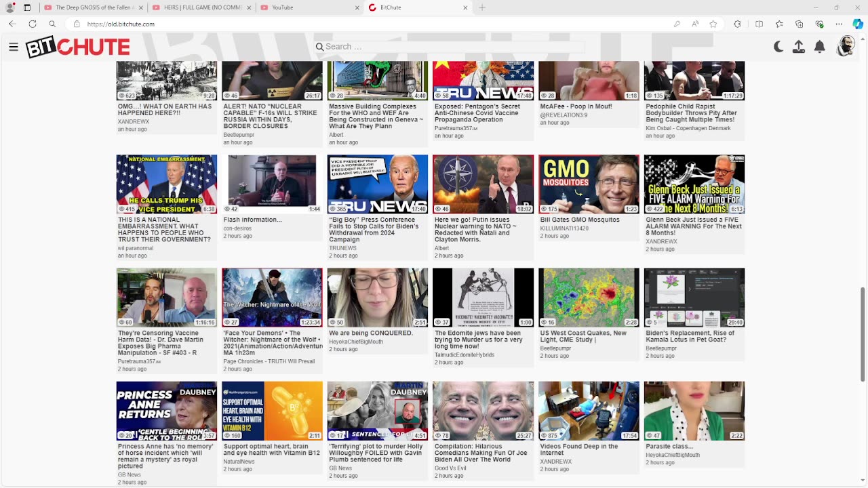868x488 pixels.
Task: Open The Witcher Nightmare of the Wolf thumbnail
Action: point(272,298)
